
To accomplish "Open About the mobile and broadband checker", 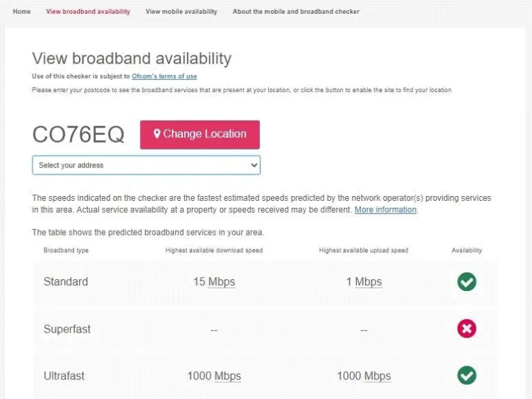I will point(296,12).
